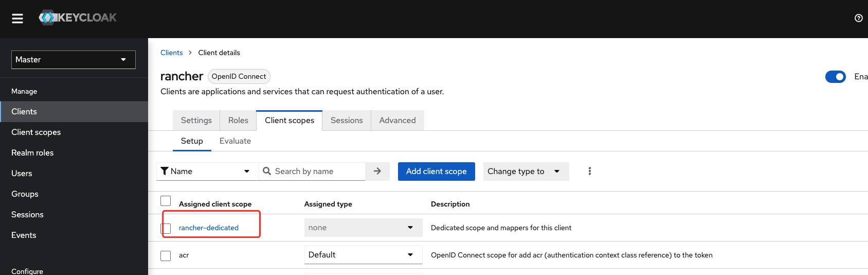This screenshot has width=868, height=275.
Task: Click the Dedicated scope and mappers description
Action: [x=501, y=228]
